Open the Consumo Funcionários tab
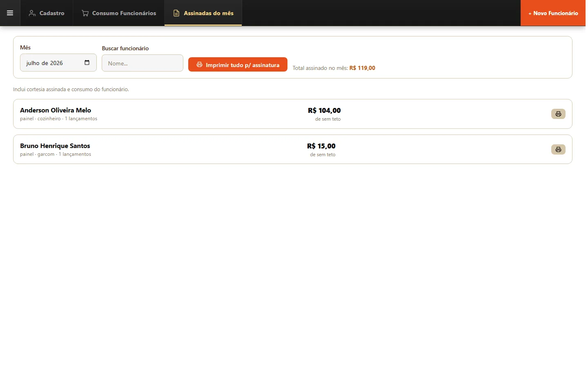588x368 pixels. pyautogui.click(x=119, y=13)
